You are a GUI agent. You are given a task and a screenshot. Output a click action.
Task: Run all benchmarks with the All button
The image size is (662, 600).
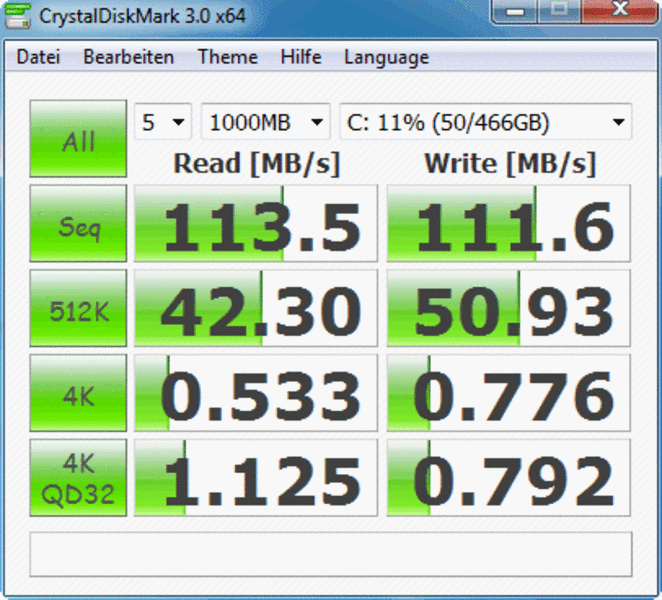tap(78, 138)
